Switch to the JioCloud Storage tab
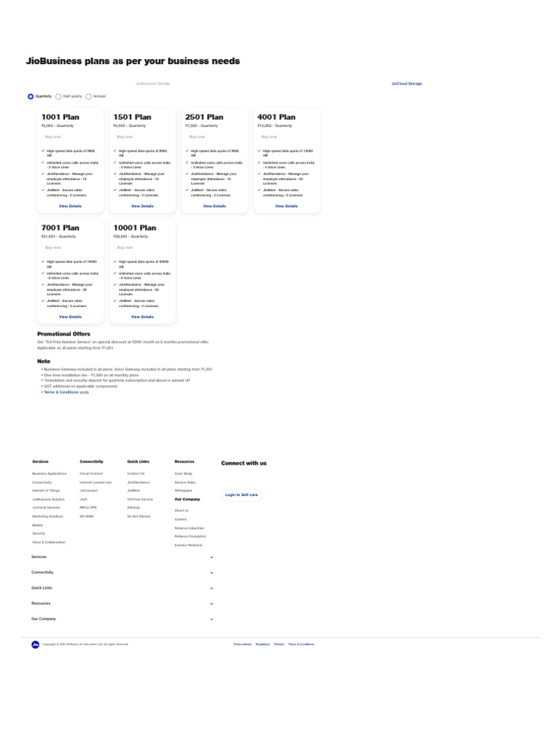The height and width of the screenshot is (747, 560). pos(407,83)
